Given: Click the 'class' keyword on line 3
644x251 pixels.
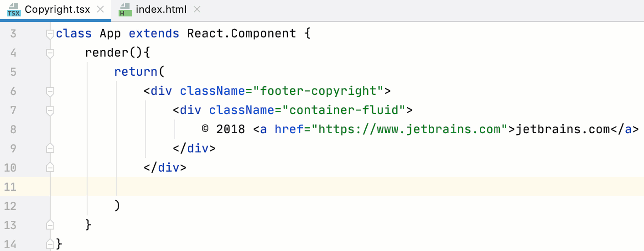Looking at the screenshot, I should point(74,34).
